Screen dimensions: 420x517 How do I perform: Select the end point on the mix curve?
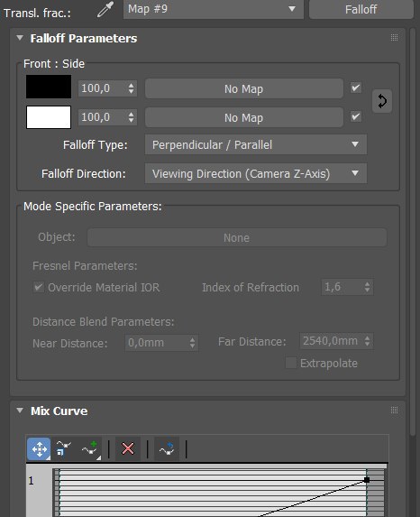367,480
